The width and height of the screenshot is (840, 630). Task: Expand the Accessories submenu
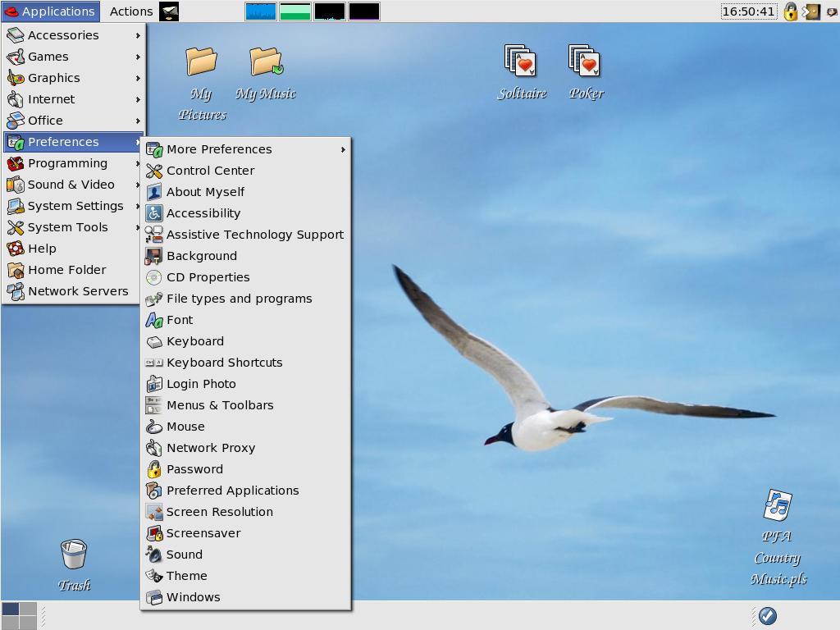[73, 35]
